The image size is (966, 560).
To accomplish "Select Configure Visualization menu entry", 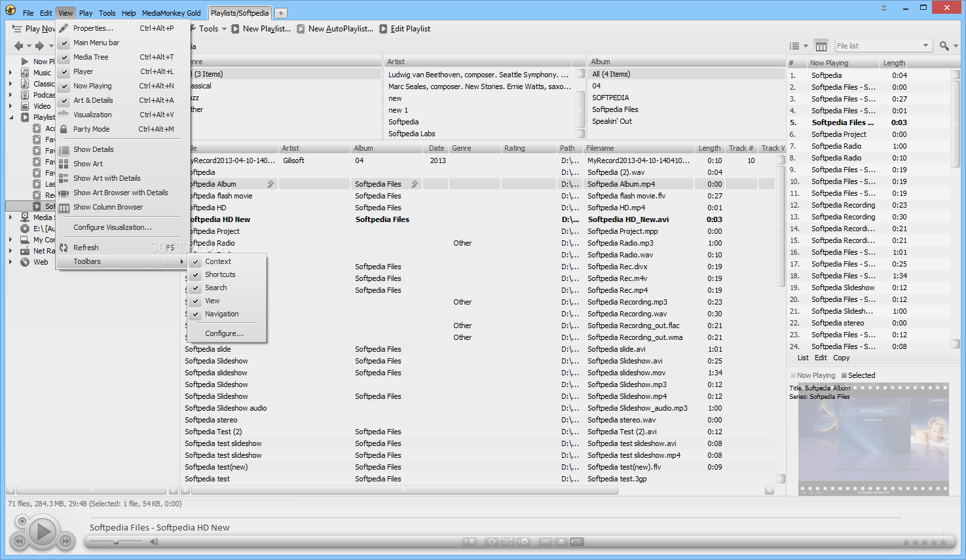I will click(112, 227).
